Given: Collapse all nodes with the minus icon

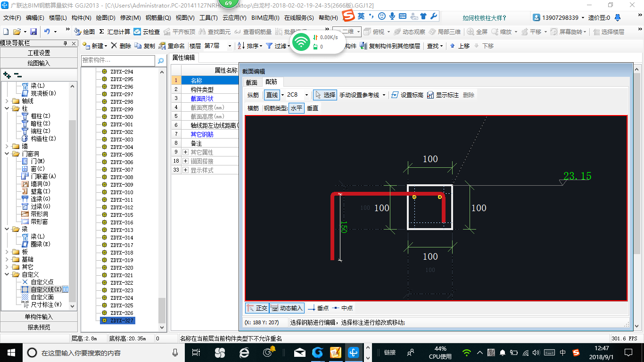Looking at the screenshot, I should (17, 74).
